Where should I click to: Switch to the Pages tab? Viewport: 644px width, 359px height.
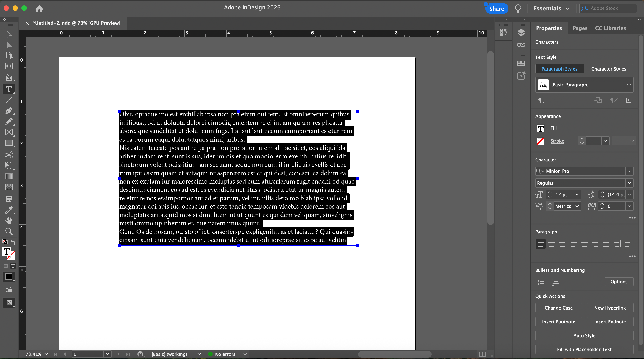tap(580, 28)
